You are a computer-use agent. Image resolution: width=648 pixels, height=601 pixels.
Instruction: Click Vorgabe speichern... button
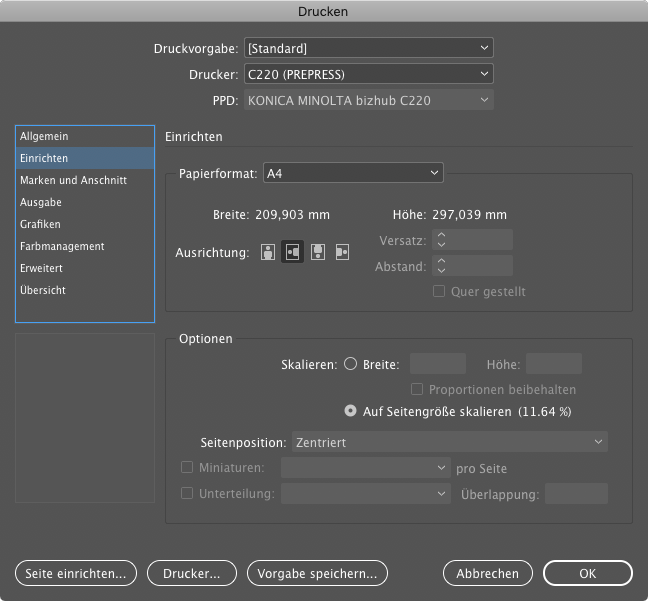pyautogui.click(x=317, y=573)
